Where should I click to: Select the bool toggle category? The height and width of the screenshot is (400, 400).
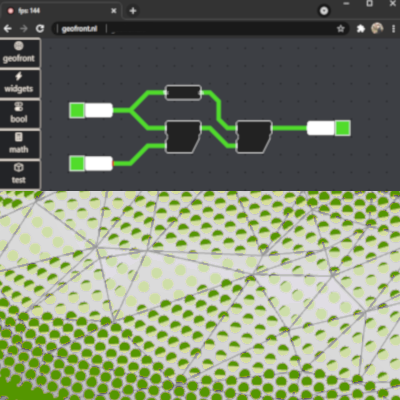point(20,114)
